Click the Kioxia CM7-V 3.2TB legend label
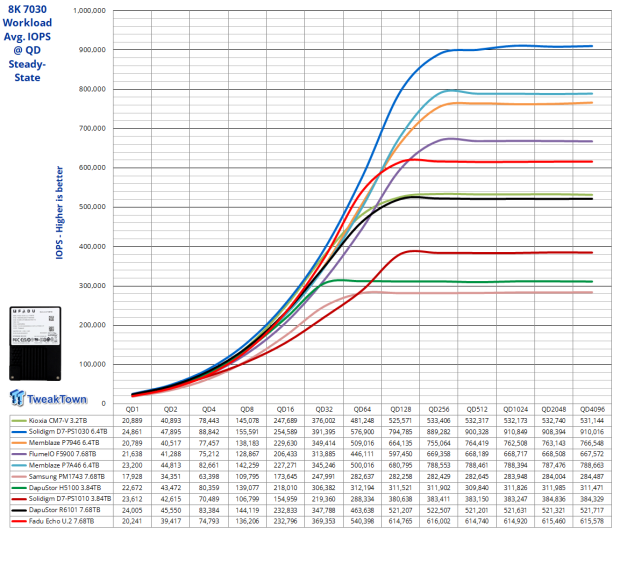Image resolution: width=620 pixels, height=568 pixels. point(58,421)
